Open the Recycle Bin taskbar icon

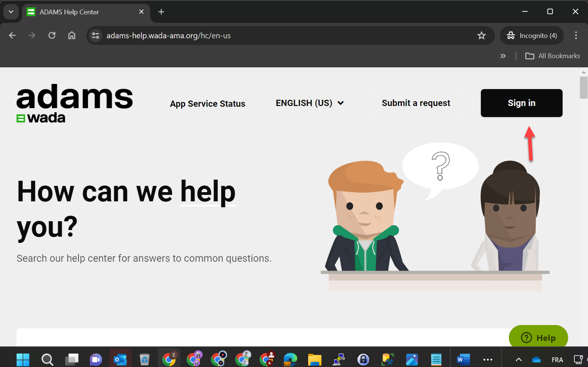click(145, 359)
